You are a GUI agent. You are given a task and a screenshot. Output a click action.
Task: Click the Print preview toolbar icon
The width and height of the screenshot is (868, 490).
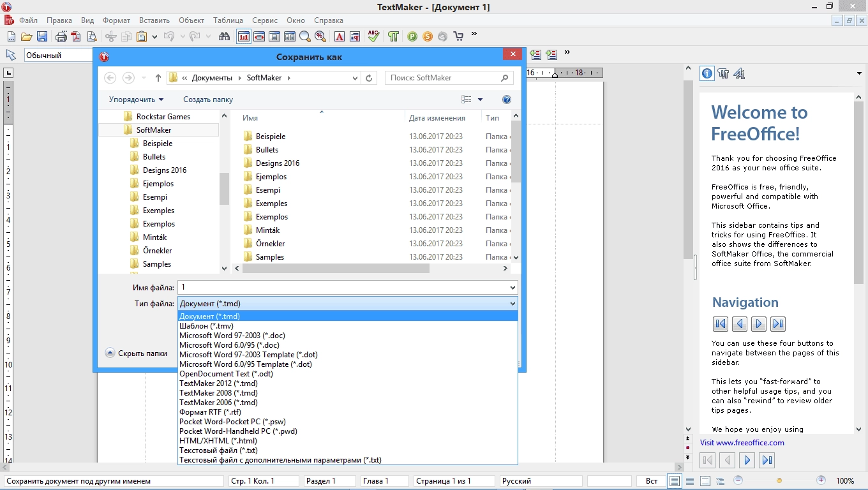(x=91, y=36)
